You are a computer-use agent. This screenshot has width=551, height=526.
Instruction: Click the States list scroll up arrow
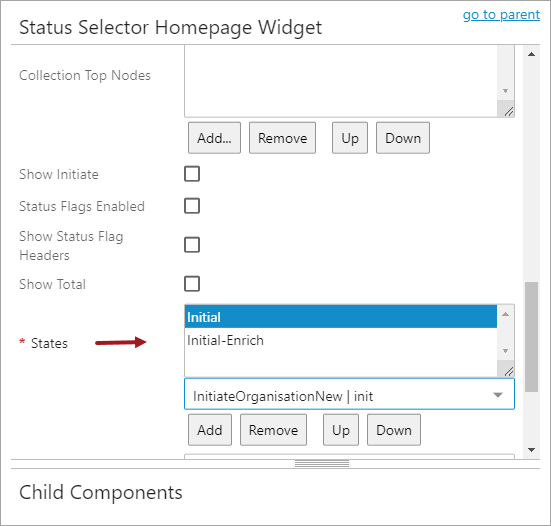(505, 314)
